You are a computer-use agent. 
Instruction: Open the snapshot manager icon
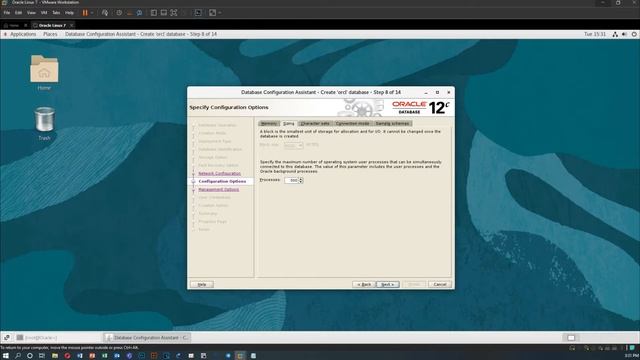[x=139, y=13]
